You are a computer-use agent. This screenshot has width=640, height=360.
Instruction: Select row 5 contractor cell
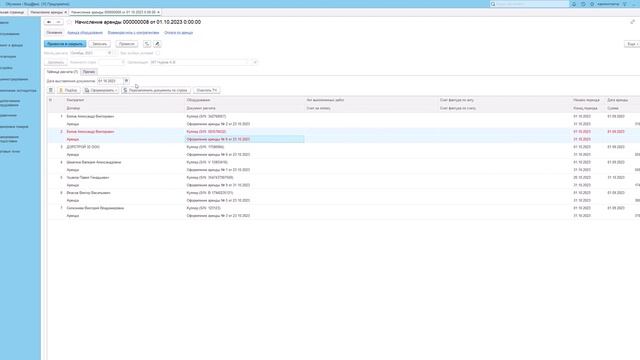click(88, 178)
